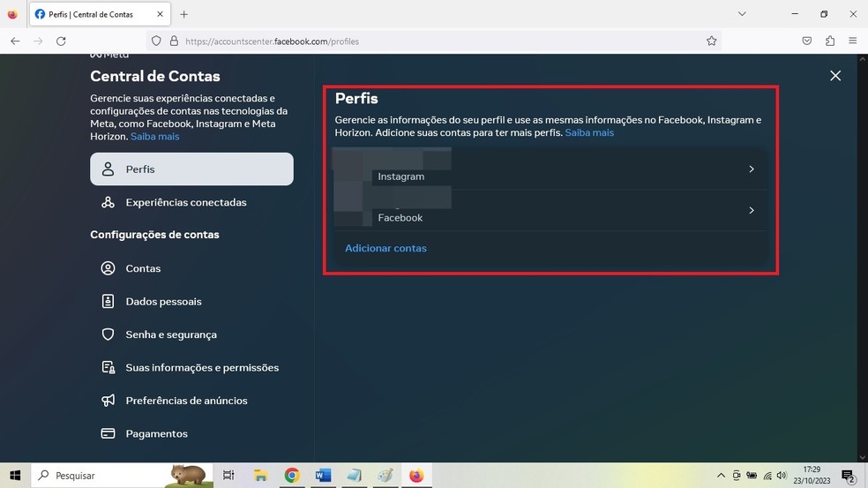Open Suas informações e permissões

(191, 367)
